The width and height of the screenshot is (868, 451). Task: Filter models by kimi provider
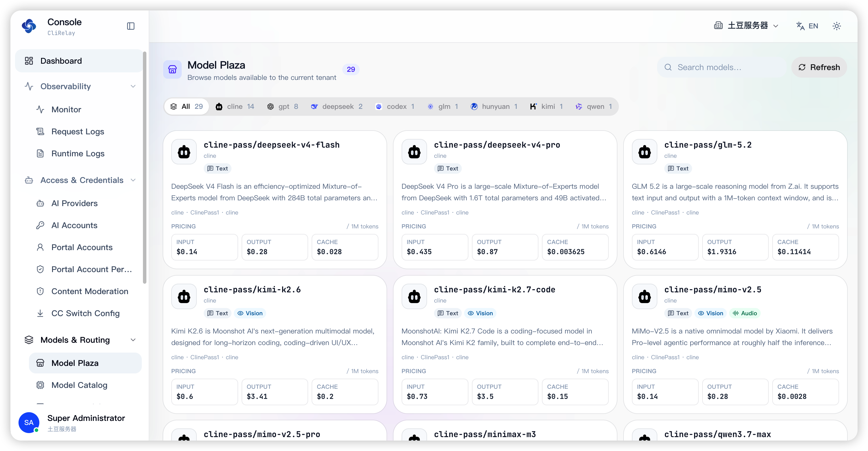click(x=546, y=107)
